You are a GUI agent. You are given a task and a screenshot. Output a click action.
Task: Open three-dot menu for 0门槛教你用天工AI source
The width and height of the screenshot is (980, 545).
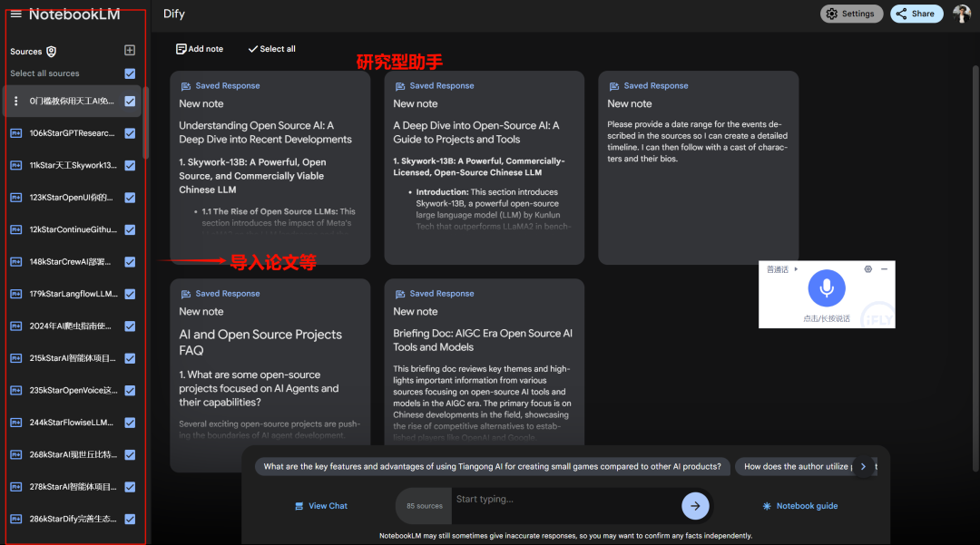point(16,102)
